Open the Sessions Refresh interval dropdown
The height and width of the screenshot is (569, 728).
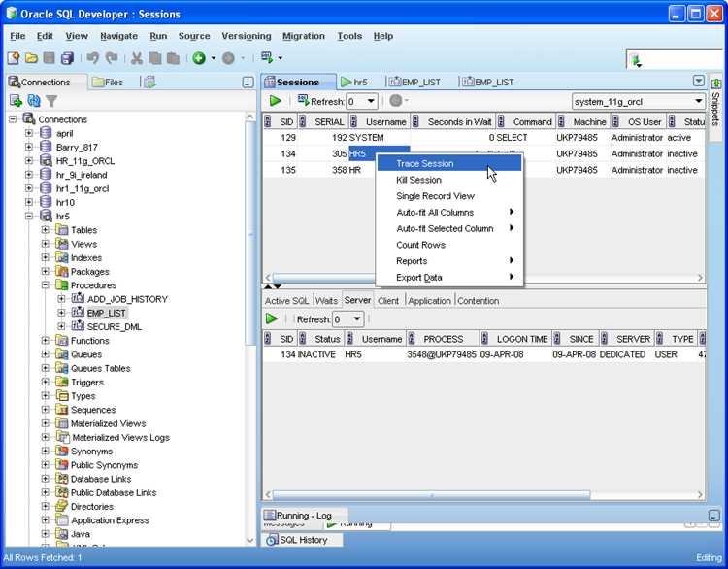pos(371,101)
